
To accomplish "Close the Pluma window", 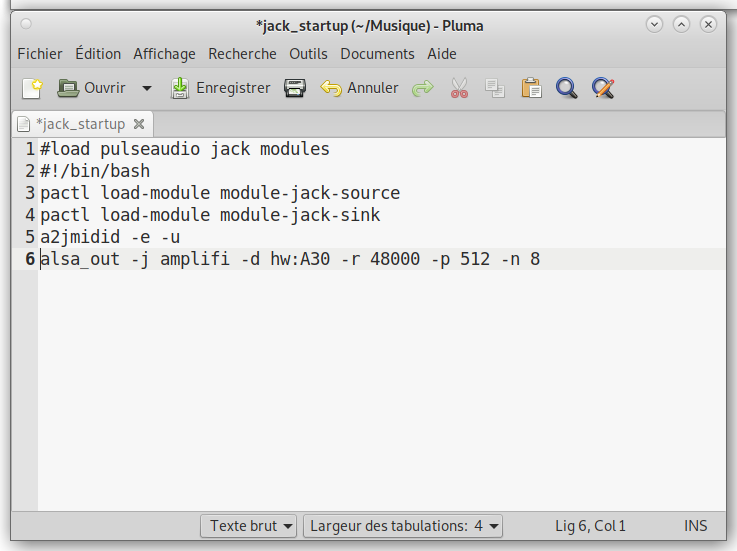I will [708, 24].
